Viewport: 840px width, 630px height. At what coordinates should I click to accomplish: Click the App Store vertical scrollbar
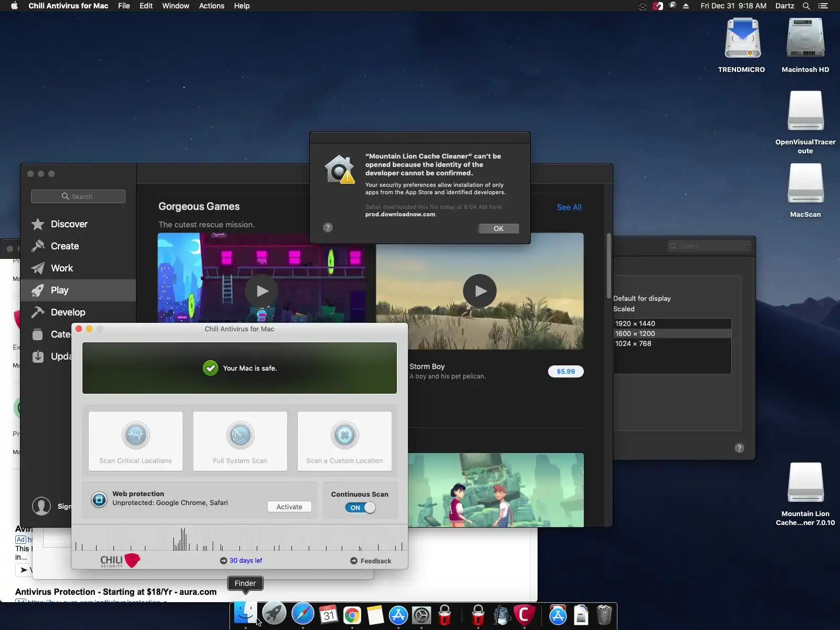point(608,265)
